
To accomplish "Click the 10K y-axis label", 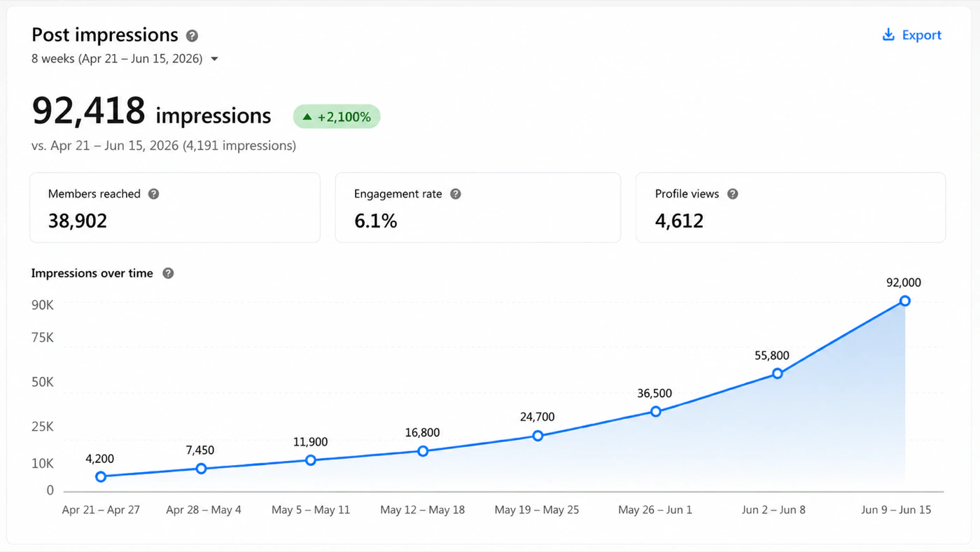I will 42,464.
